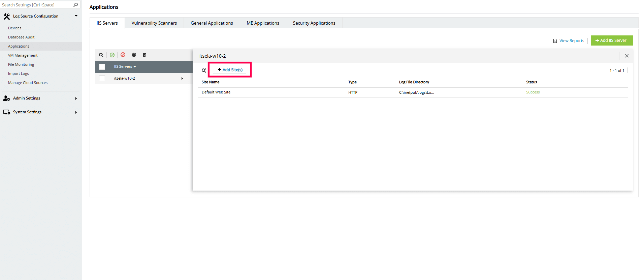Image resolution: width=644 pixels, height=280 pixels.
Task: Collapse the Log Source Configuration section
Action: pos(76,16)
